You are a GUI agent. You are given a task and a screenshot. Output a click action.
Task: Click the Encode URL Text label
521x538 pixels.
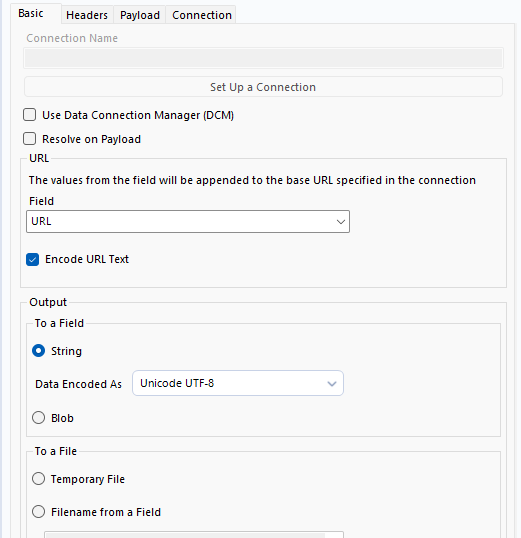(x=87, y=259)
